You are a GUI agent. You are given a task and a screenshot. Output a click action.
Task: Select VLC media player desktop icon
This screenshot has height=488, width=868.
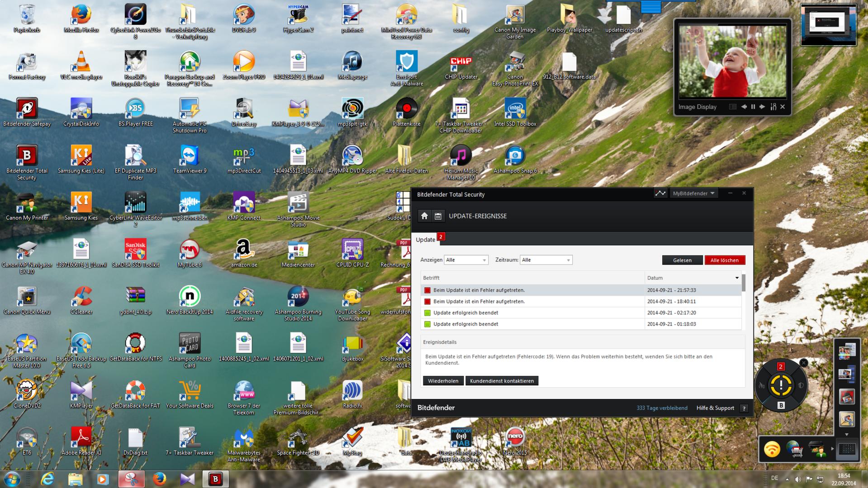tap(81, 66)
